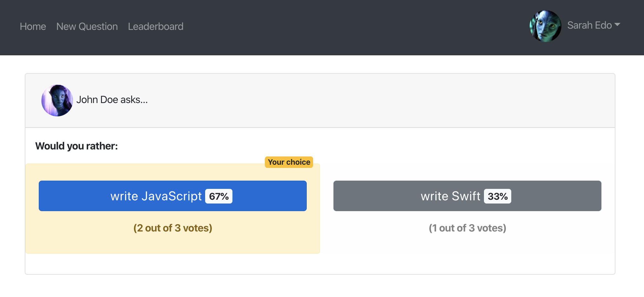The width and height of the screenshot is (644, 297).
Task: Go to the Home page
Action: pyautogui.click(x=33, y=26)
